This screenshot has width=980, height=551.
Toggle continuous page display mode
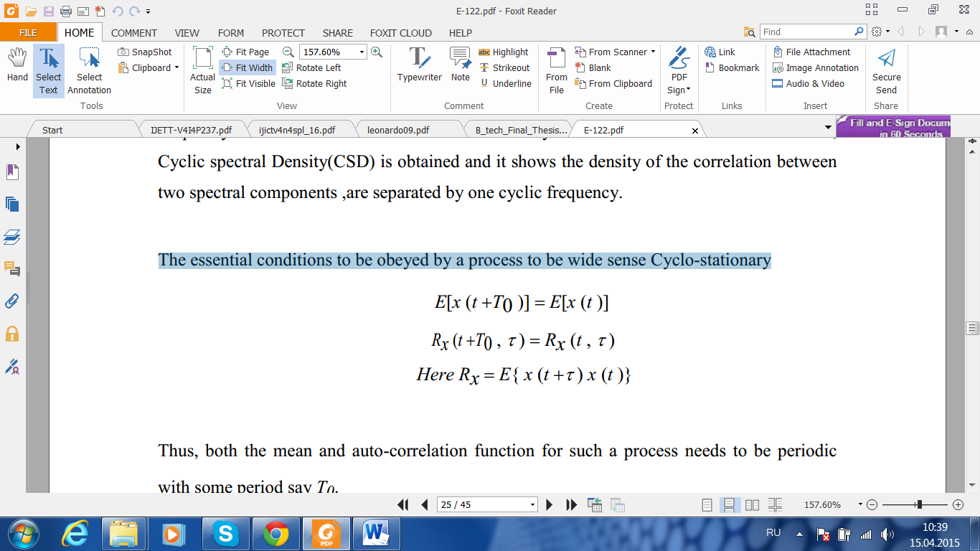(x=729, y=504)
